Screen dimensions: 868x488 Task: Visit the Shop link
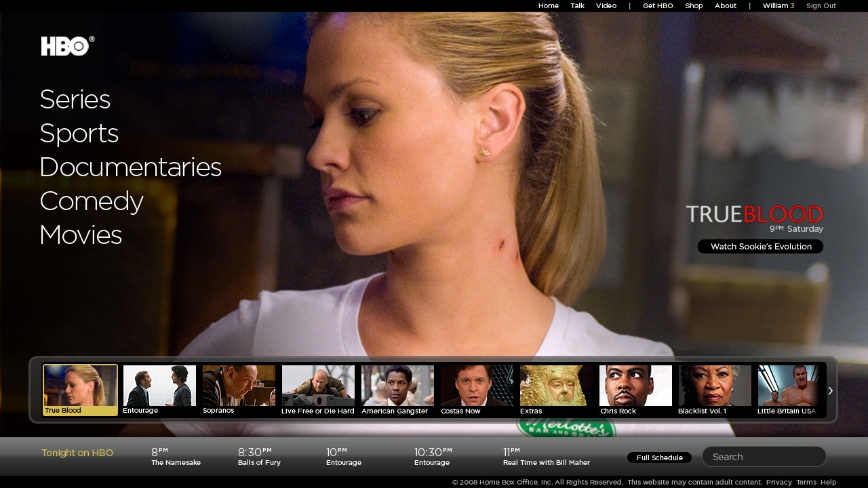694,5
